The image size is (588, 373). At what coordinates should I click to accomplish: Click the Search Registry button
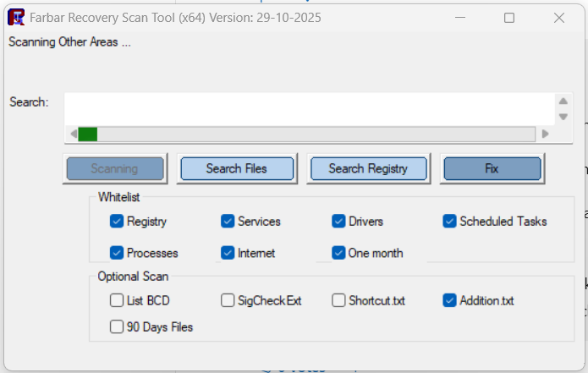(369, 168)
